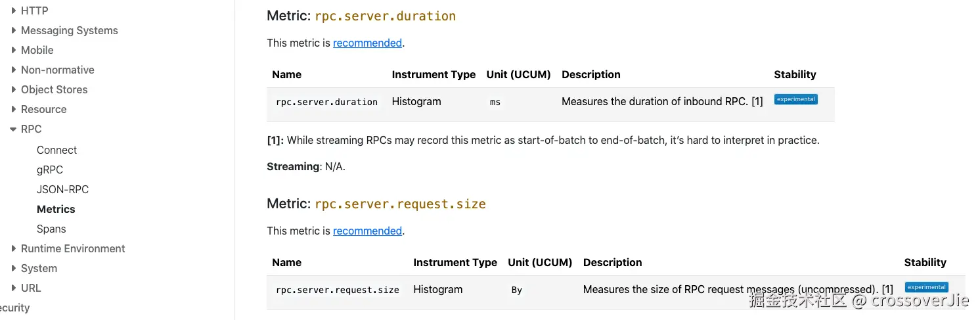Expand Runtime Environment section
The height and width of the screenshot is (320, 980).
click(x=14, y=248)
